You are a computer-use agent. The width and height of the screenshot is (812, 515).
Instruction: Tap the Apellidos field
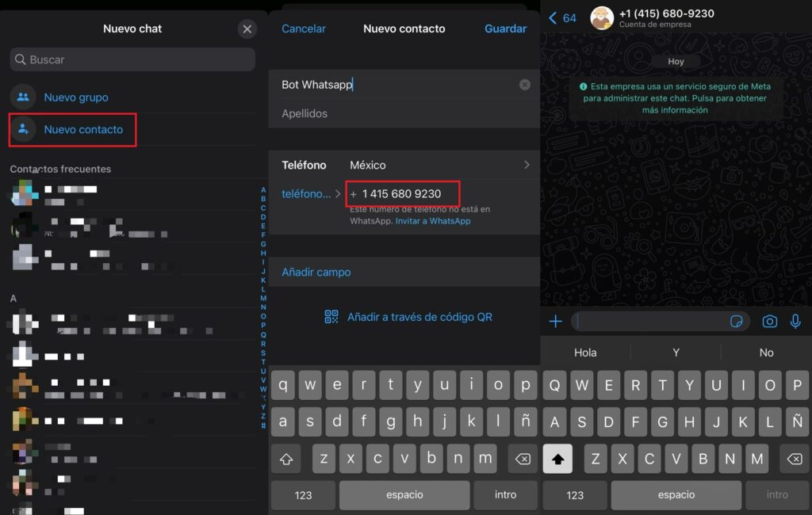tap(404, 114)
